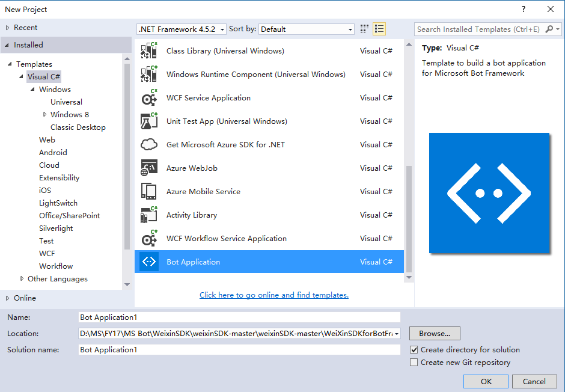The image size is (565, 392).
Task: Select the Android templates category
Action: click(x=53, y=152)
